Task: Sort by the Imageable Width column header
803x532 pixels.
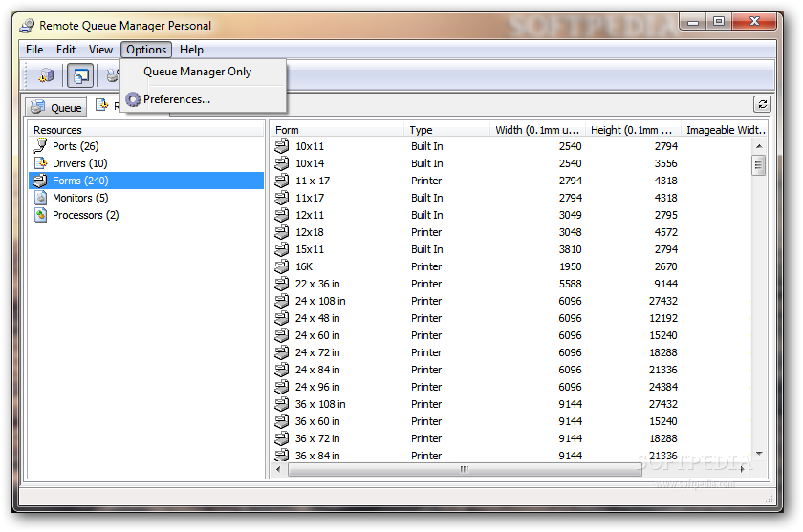Action: click(x=725, y=130)
